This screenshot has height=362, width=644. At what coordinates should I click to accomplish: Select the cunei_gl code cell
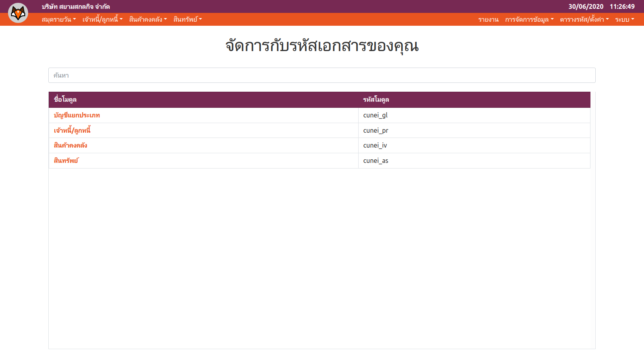click(375, 115)
